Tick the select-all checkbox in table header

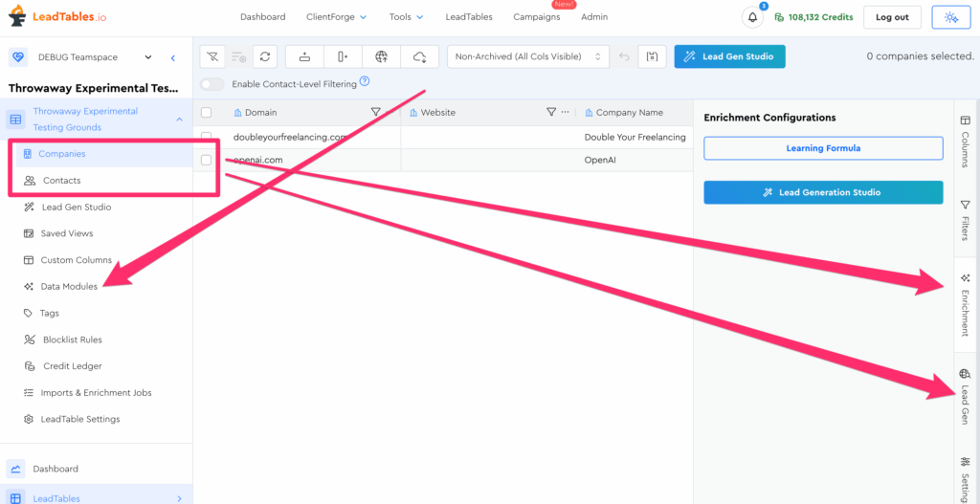click(207, 113)
